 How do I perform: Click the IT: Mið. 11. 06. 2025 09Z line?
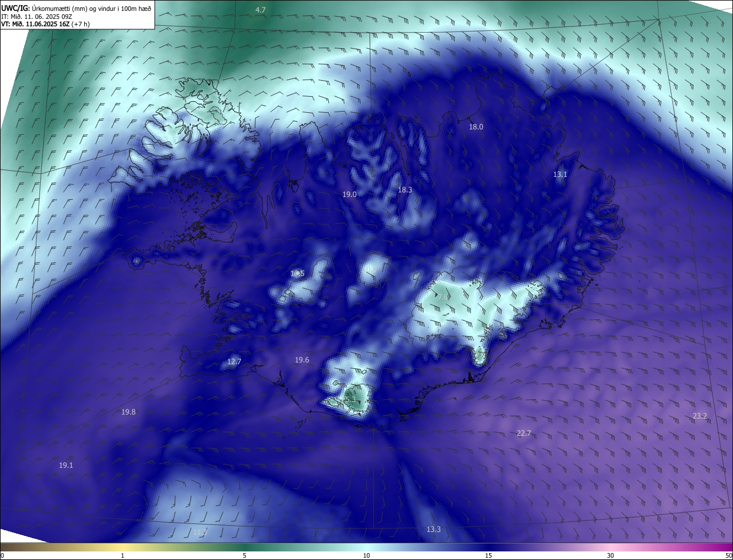click(x=37, y=17)
